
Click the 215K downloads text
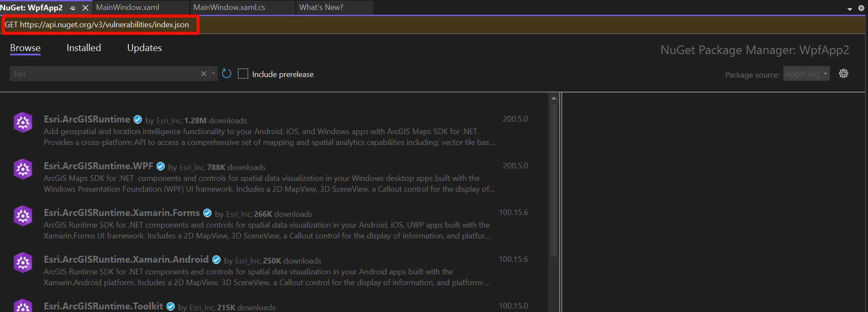tap(246, 307)
